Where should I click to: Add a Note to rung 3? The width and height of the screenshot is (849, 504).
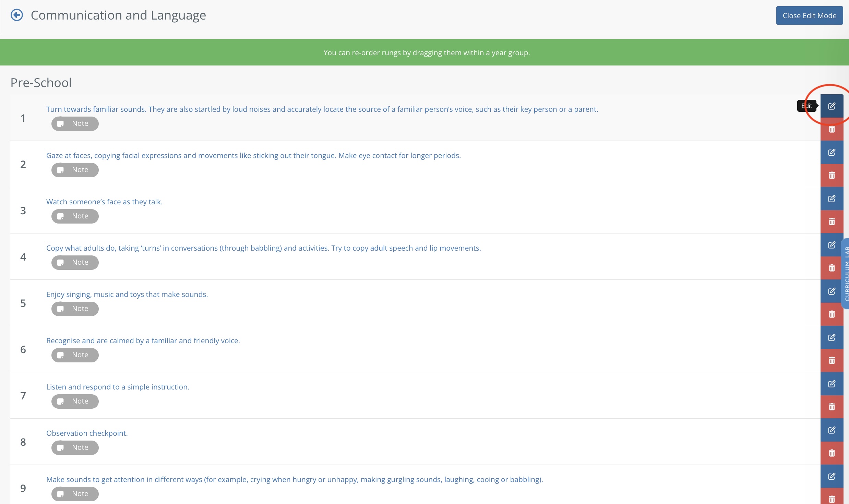click(75, 216)
